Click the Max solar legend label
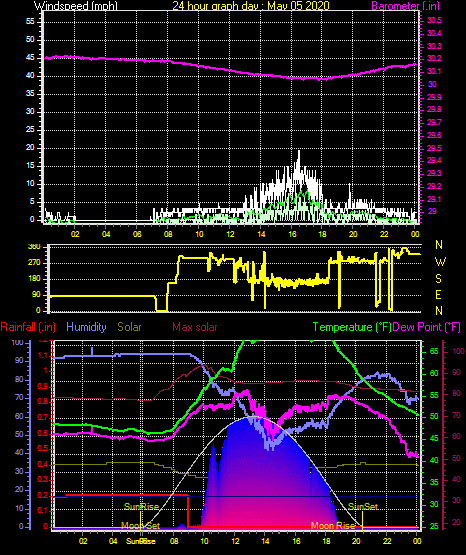The height and width of the screenshot is (555, 466). click(x=195, y=327)
